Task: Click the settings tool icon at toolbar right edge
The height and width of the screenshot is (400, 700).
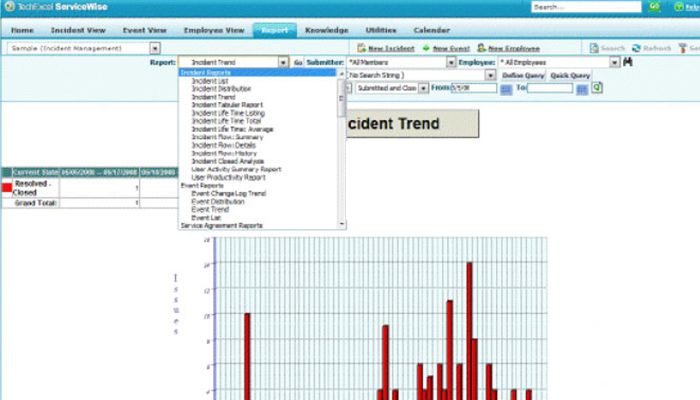Action: point(683,48)
